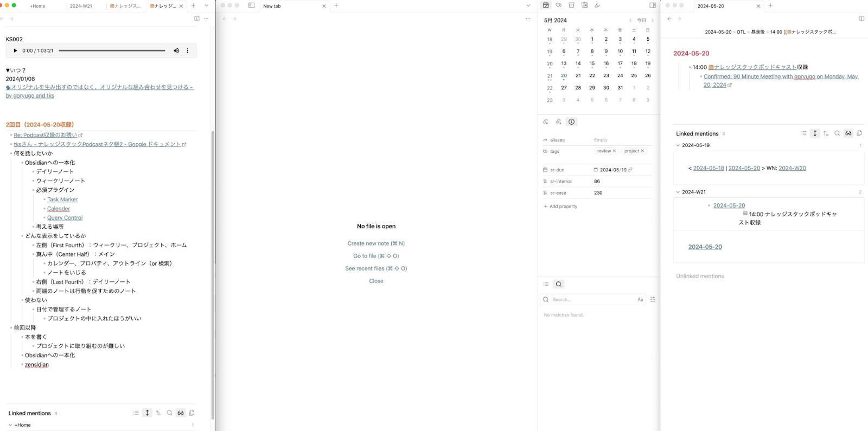Screen dimensions: 868x431
Task: Show the outgoing links panel icon in the sidebar
Action: (x=558, y=121)
